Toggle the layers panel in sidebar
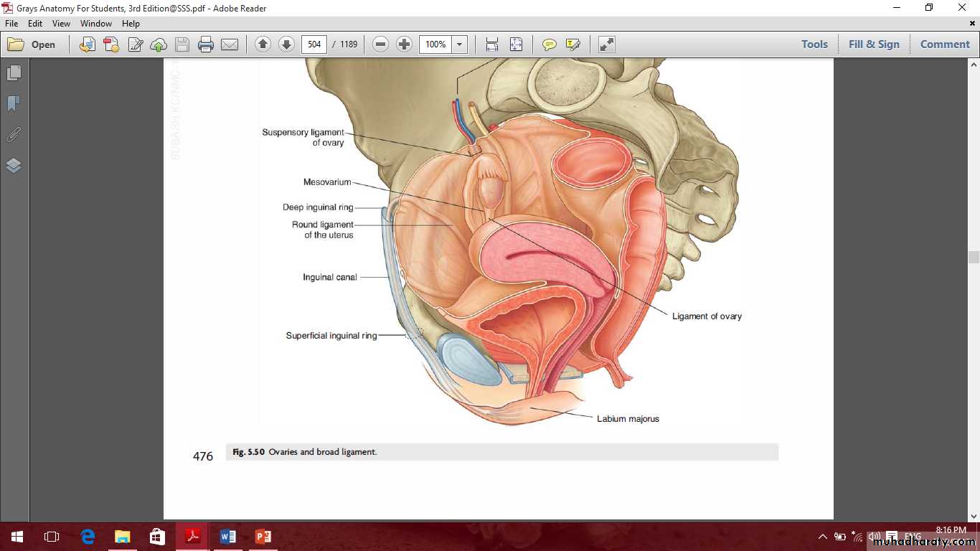This screenshot has height=551, width=980. [x=14, y=166]
